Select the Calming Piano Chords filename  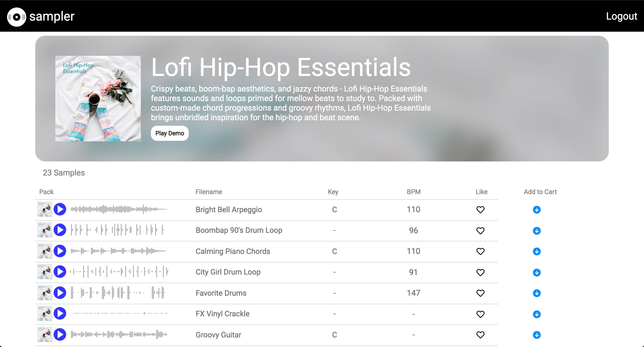[233, 251]
